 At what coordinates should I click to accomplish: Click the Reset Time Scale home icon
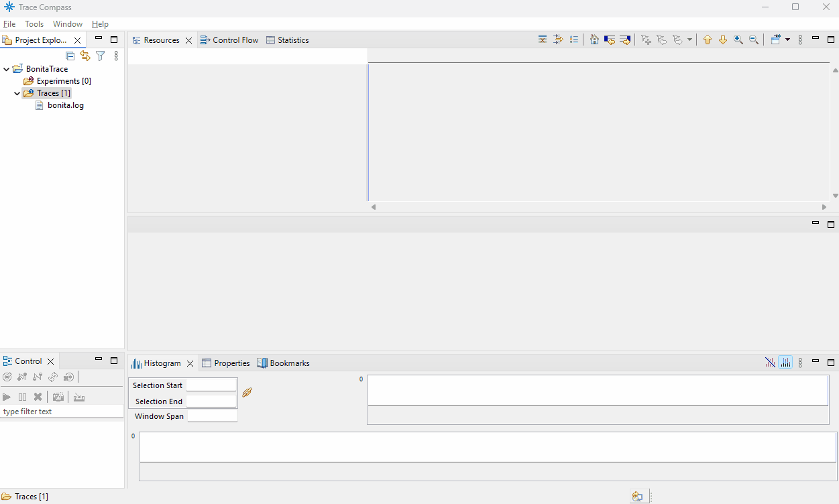click(594, 39)
